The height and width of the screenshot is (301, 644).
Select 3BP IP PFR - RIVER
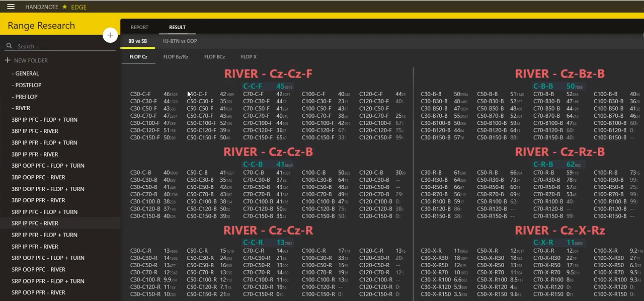point(35,155)
